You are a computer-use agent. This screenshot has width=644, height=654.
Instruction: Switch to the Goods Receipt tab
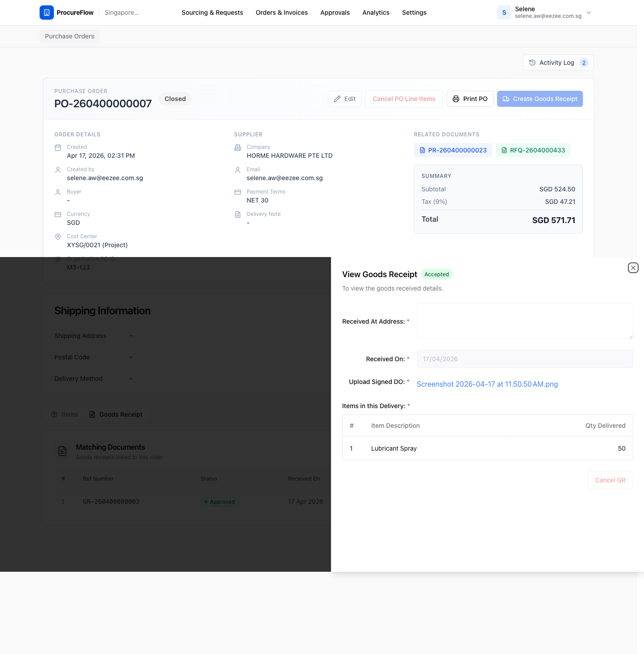(116, 414)
